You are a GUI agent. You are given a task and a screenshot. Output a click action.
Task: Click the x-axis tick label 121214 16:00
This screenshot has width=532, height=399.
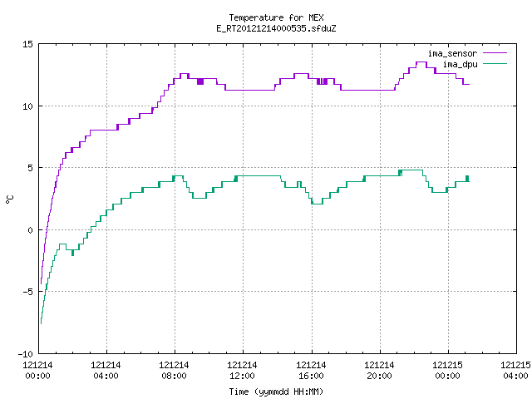pyautogui.click(x=311, y=371)
